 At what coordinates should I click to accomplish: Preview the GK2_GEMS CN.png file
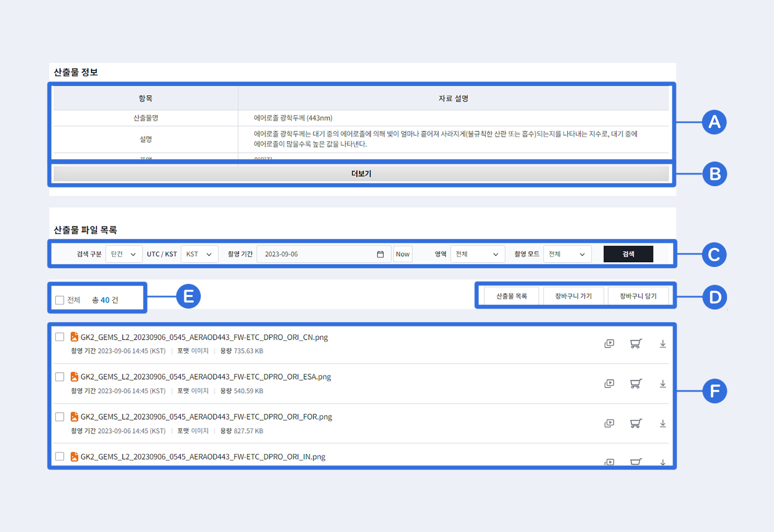point(609,343)
